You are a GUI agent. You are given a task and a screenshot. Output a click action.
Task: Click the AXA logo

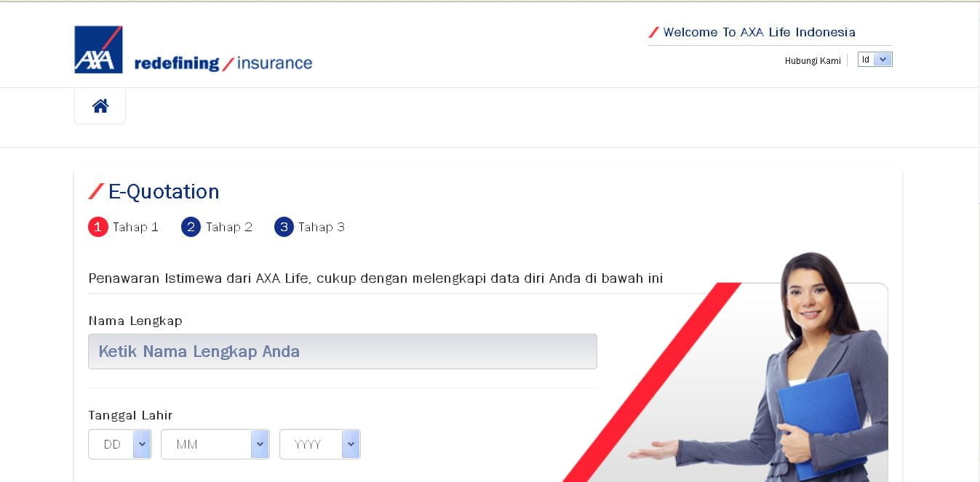pos(98,49)
